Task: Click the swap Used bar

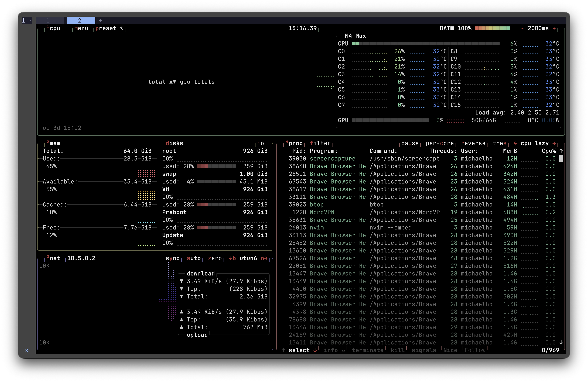Action: coord(216,181)
